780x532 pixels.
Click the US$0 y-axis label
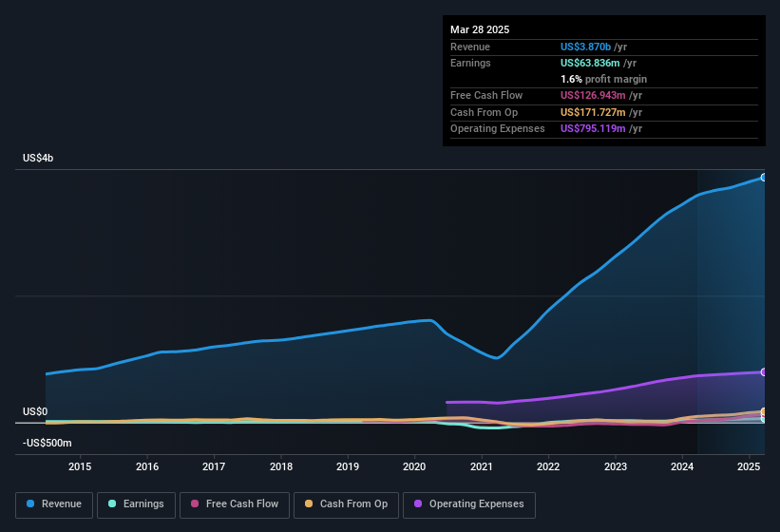point(35,411)
